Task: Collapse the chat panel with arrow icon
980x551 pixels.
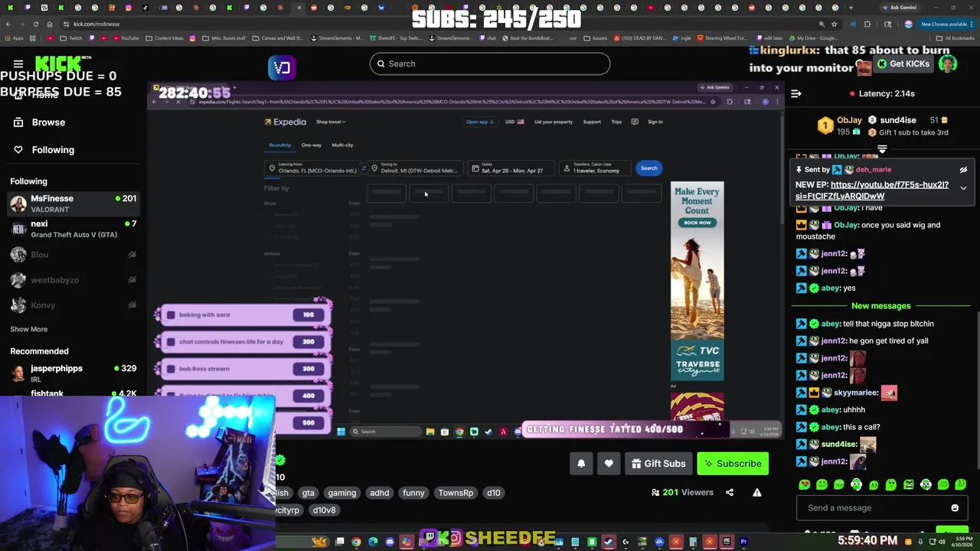Action: pos(796,93)
